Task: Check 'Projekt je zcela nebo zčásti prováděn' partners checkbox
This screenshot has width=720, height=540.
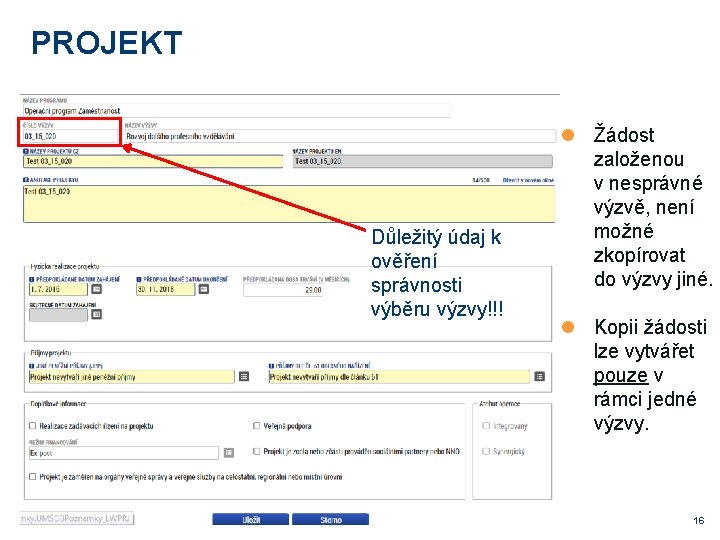Action: click(257, 451)
